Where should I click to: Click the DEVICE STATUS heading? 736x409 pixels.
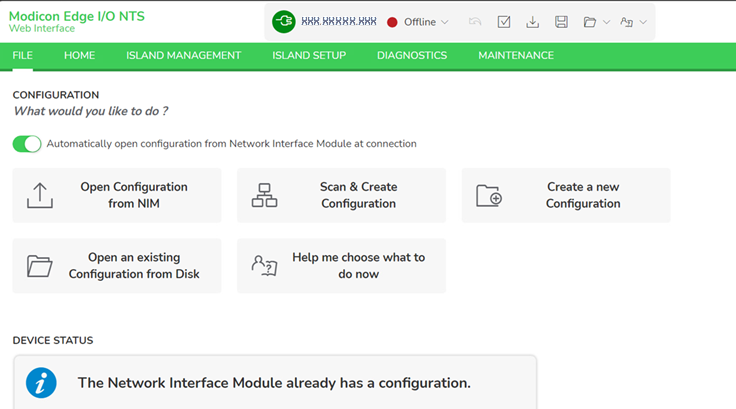click(53, 340)
